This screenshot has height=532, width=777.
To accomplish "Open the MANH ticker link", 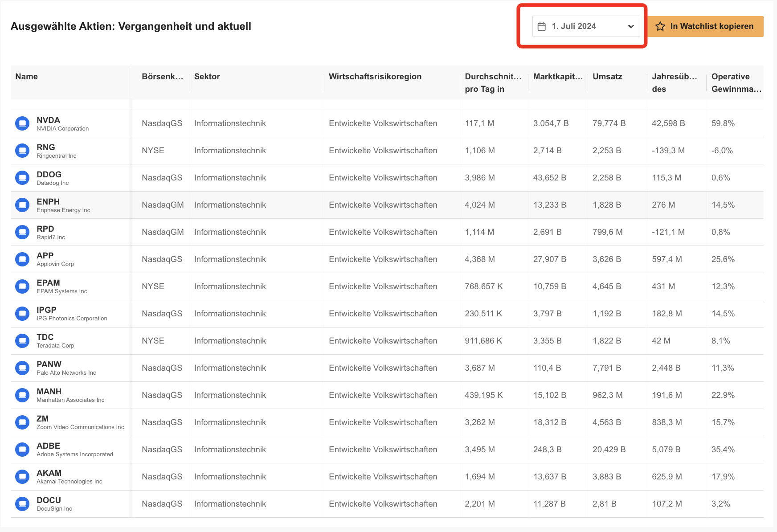I will [49, 392].
